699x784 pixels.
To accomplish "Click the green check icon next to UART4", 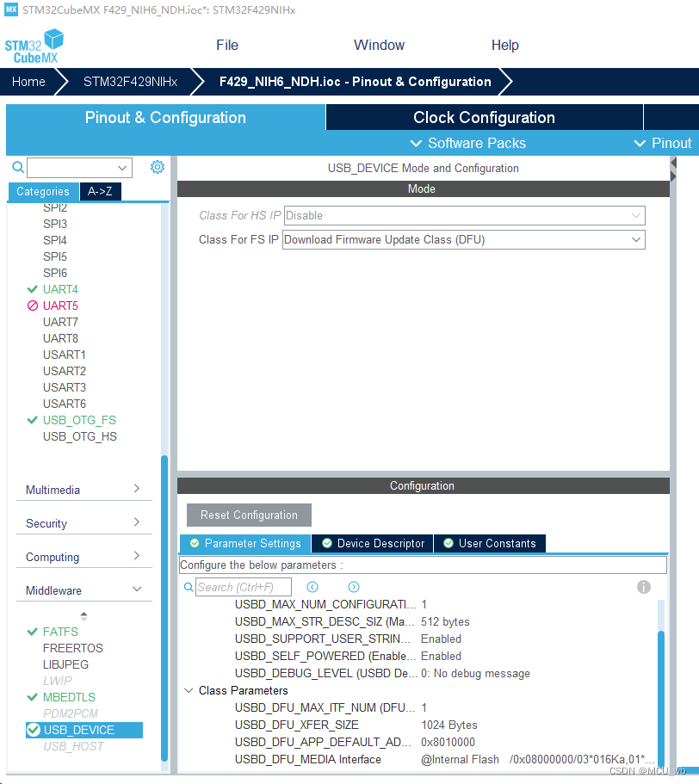I will click(33, 289).
